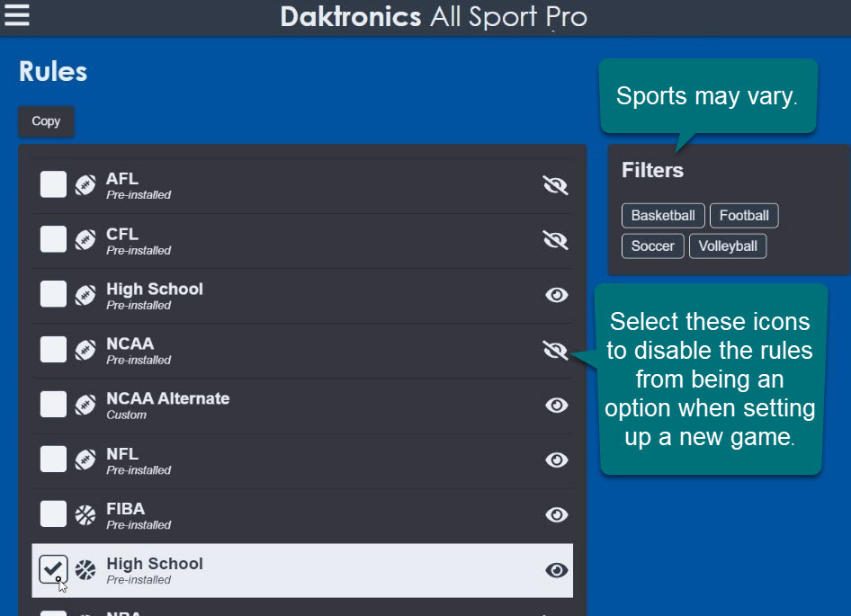Apply the Volleyball filter
Image resolution: width=851 pixels, height=616 pixels.
(728, 246)
